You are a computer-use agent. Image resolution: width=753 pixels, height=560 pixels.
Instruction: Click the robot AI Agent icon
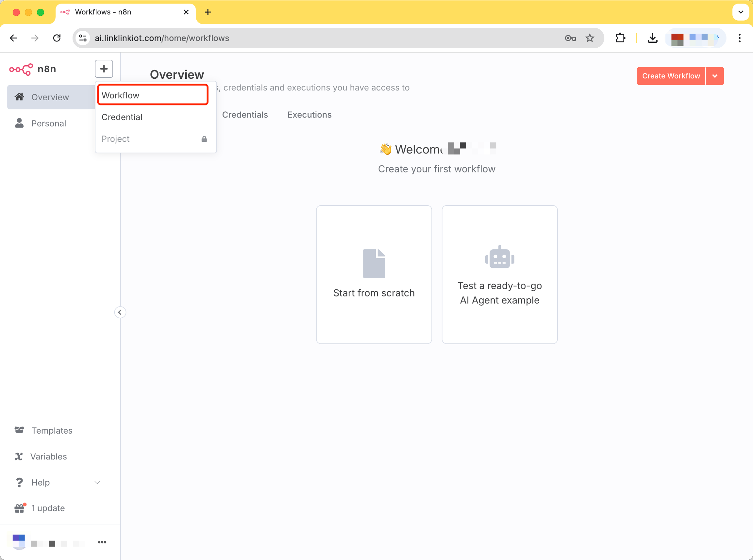click(x=499, y=257)
